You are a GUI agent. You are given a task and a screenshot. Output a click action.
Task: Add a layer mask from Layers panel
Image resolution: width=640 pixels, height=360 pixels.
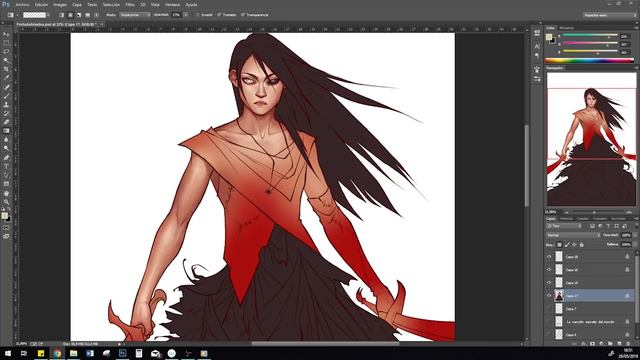592,344
